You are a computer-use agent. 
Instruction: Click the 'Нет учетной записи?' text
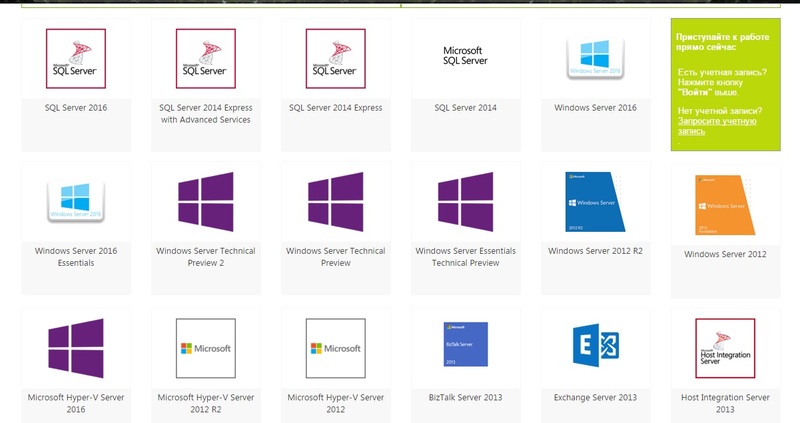click(720, 111)
